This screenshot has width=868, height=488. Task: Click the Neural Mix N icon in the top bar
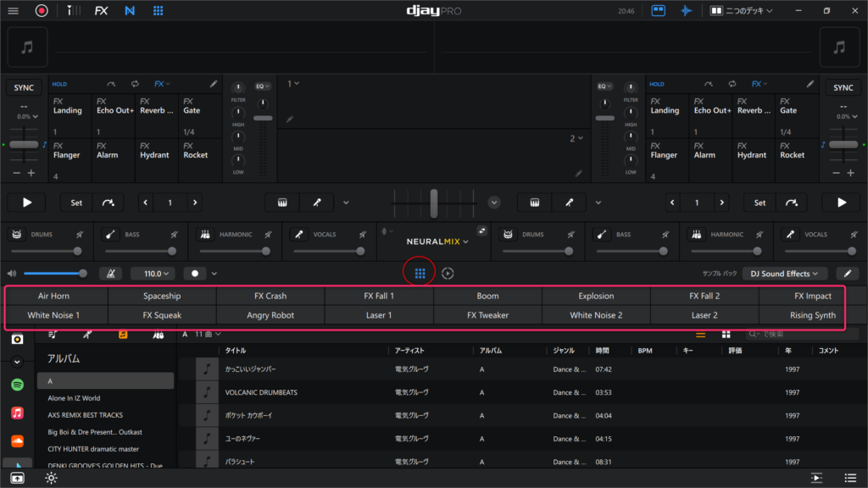point(130,11)
